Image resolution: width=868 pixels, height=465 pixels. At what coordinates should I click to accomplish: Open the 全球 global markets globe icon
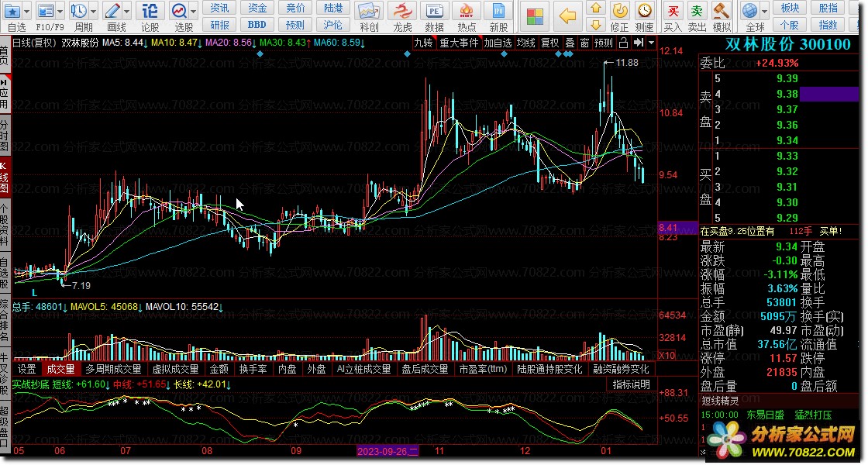(x=749, y=11)
